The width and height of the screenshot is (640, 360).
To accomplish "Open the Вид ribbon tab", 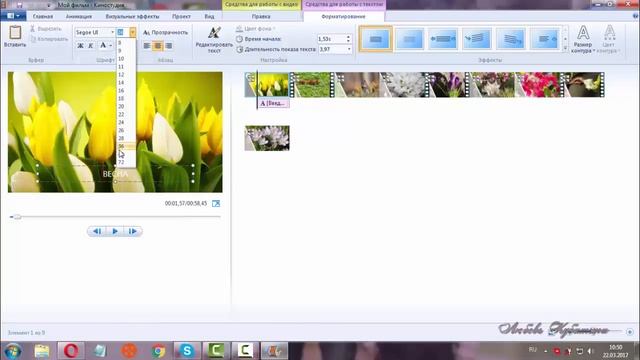I will tap(209, 16).
